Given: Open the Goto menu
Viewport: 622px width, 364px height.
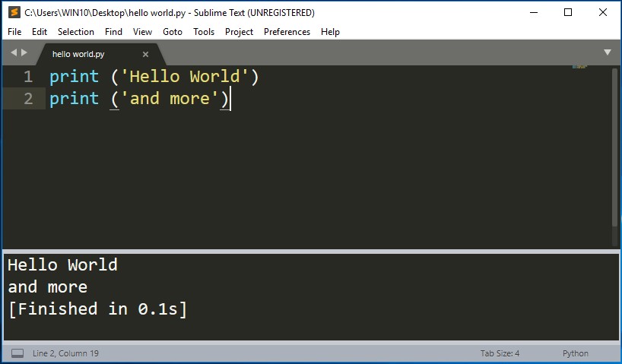Looking at the screenshot, I should [x=173, y=32].
